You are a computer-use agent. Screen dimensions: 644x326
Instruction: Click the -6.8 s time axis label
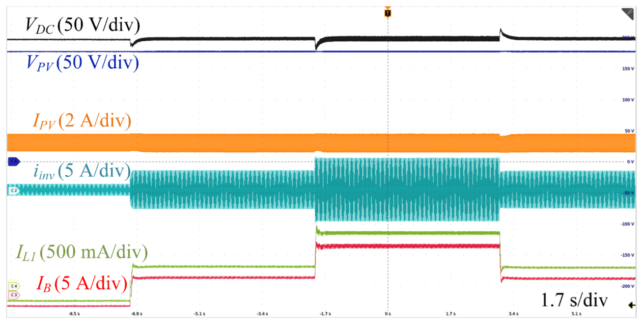tap(136, 314)
